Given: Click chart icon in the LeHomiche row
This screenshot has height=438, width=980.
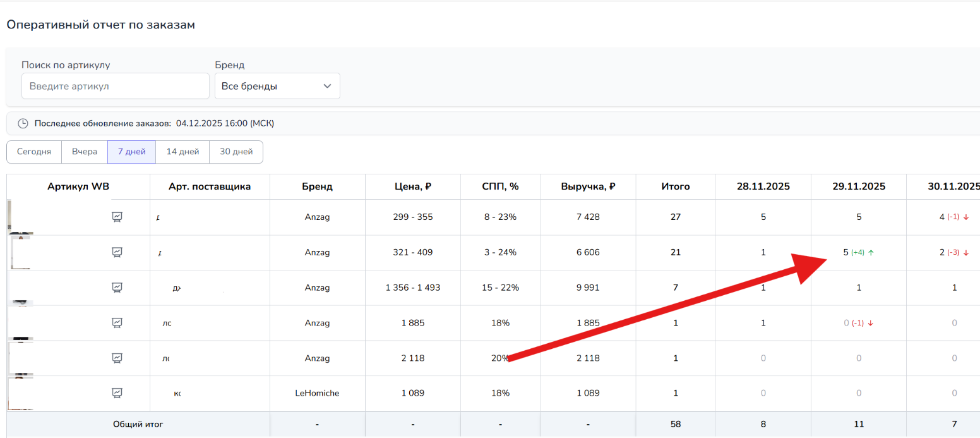Looking at the screenshot, I should coord(117,393).
